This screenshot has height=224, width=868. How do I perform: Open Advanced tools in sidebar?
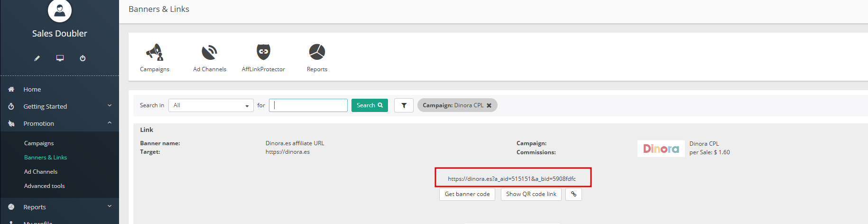[x=45, y=186]
